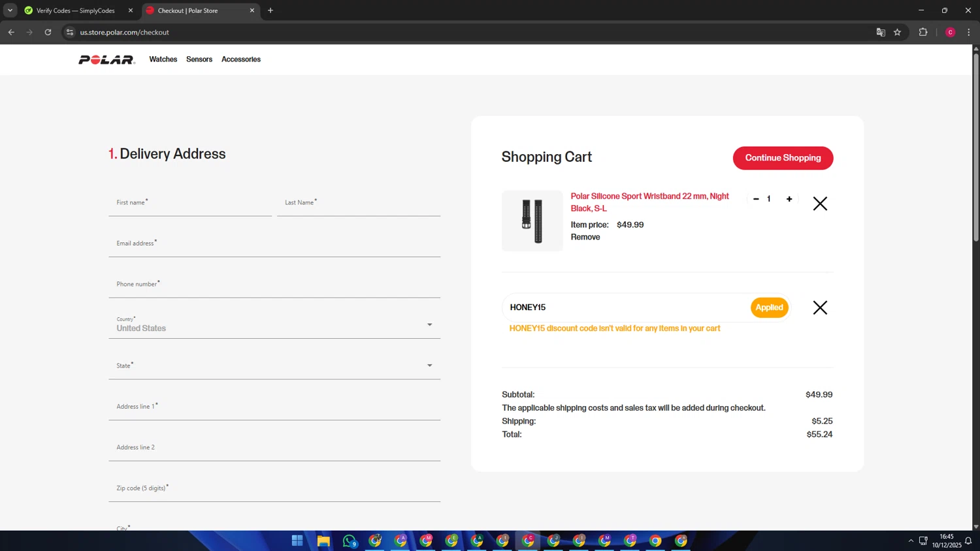Click the HONEY15 discount code field
This screenshot has width=980, height=551.
(626, 307)
